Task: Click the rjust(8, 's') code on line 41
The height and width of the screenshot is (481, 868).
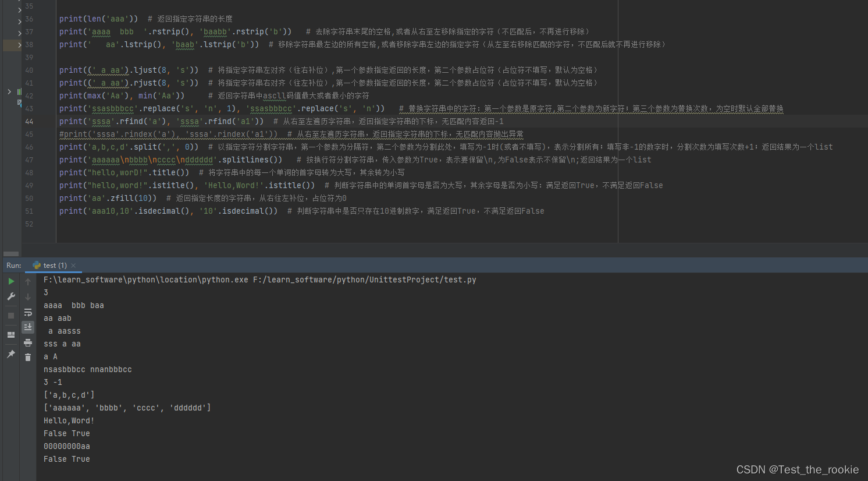Action: point(129,83)
